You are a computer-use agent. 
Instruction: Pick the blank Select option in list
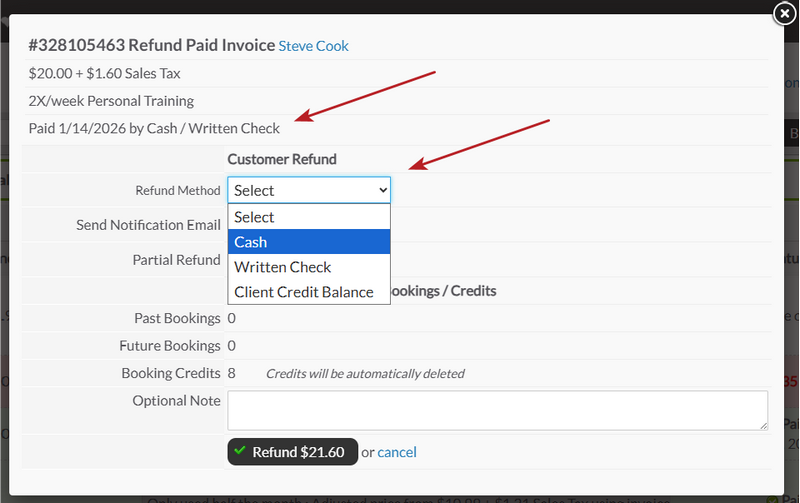click(x=309, y=217)
